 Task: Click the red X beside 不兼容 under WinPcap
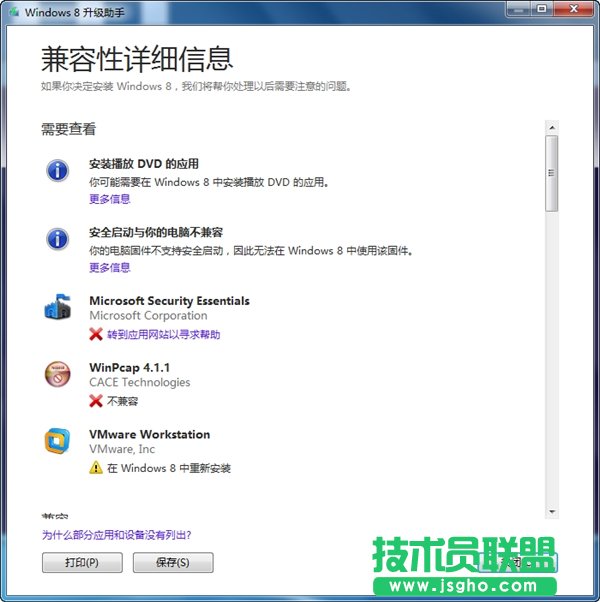(96, 401)
